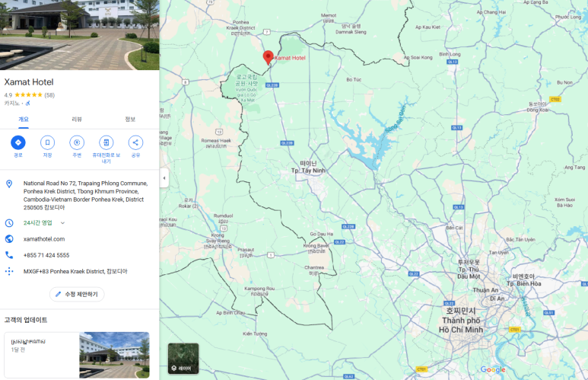Click the wheelchair accessibility icon
The image size is (588, 380).
click(27, 103)
